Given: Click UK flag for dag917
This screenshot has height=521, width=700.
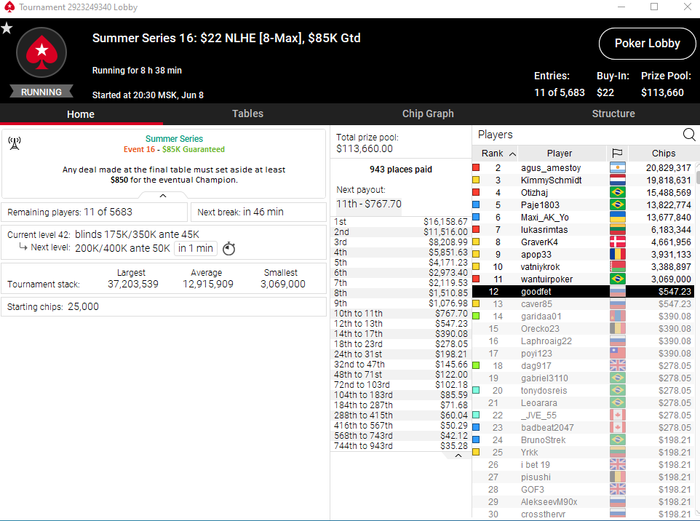Looking at the screenshot, I should click(617, 366).
